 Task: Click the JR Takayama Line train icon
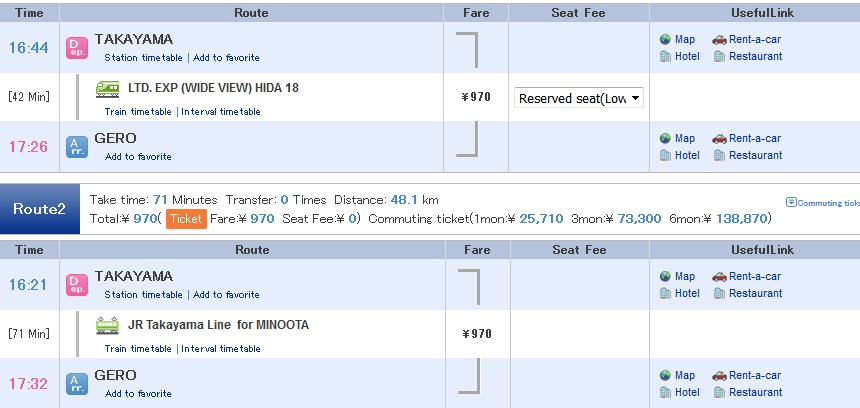coord(107,325)
